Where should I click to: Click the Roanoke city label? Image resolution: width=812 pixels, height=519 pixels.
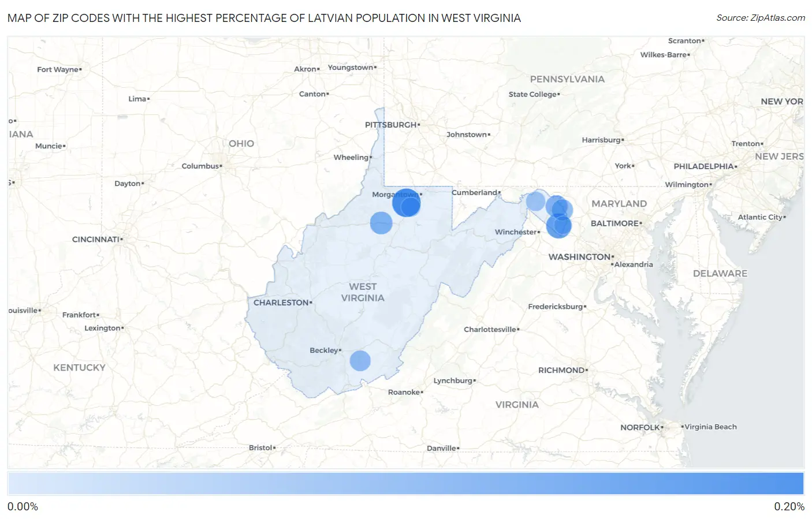click(404, 392)
